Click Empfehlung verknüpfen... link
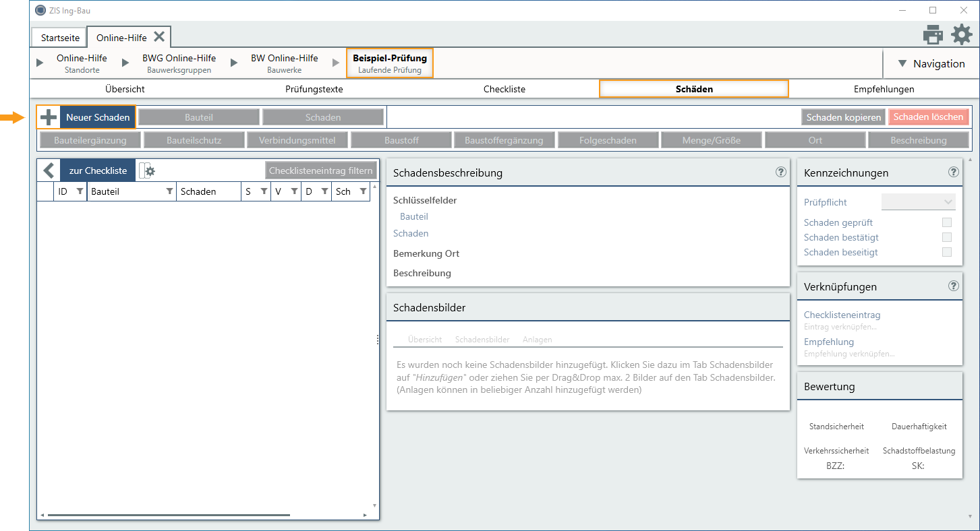Image resolution: width=980 pixels, height=531 pixels. click(849, 354)
